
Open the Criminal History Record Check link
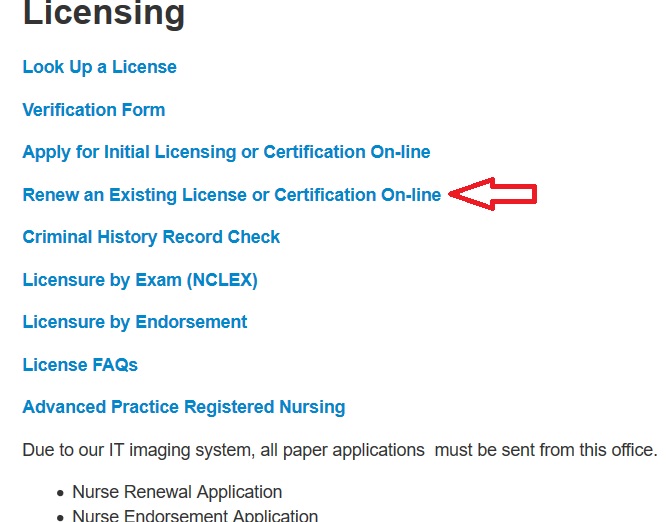pos(151,237)
